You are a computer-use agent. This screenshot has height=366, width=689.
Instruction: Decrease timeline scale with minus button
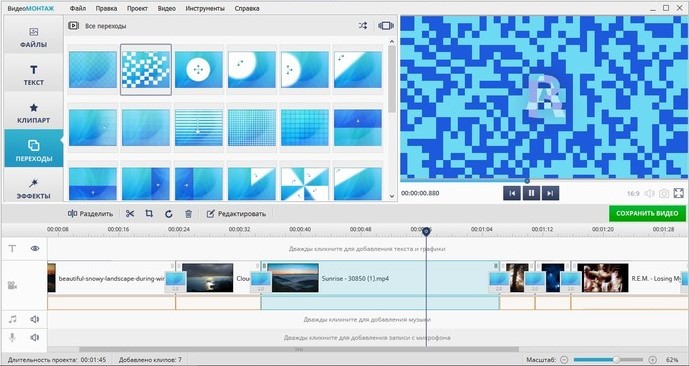click(x=564, y=359)
